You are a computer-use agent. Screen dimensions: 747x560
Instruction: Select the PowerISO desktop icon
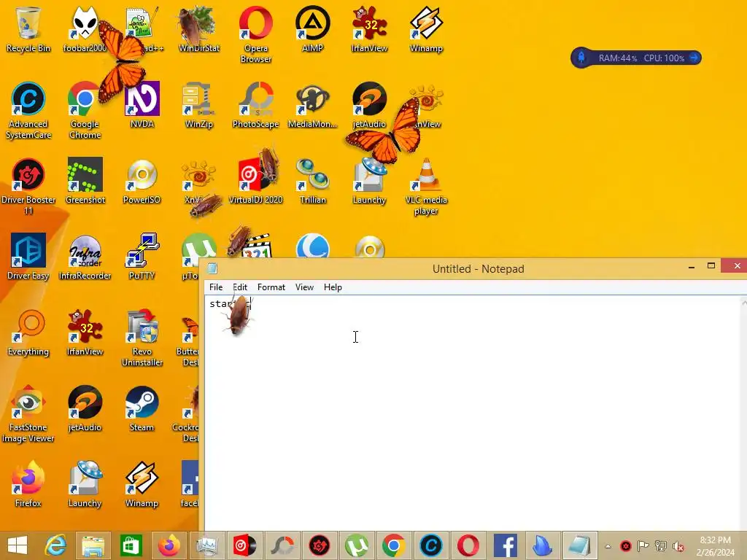(142, 181)
